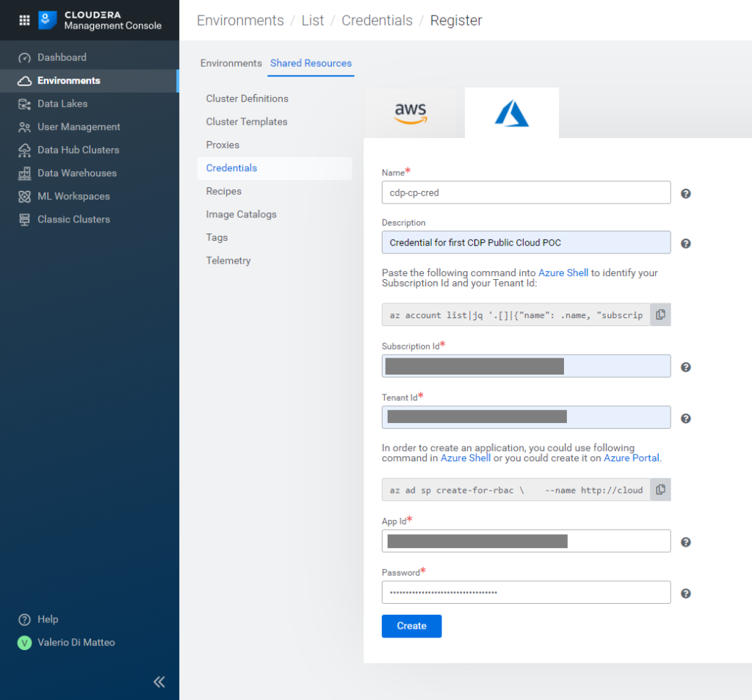The width and height of the screenshot is (752, 700).
Task: Copy the az ad sp create-for-rbac command
Action: [x=660, y=490]
